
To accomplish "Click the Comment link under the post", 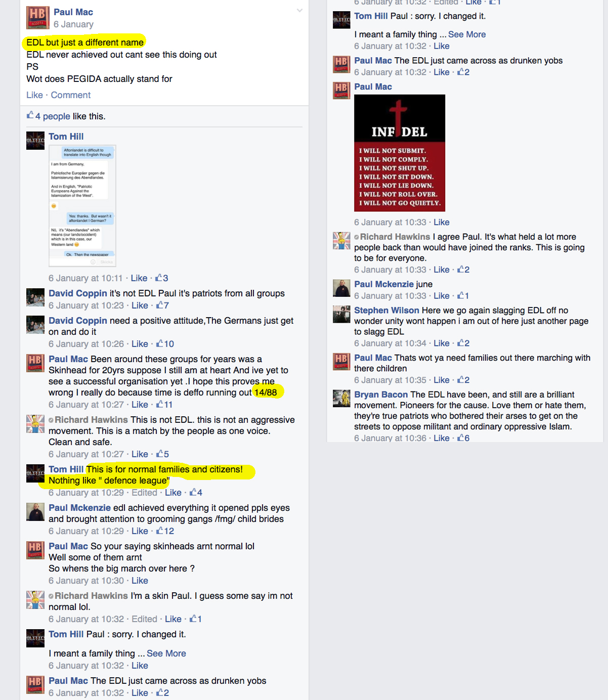I will (x=71, y=95).
